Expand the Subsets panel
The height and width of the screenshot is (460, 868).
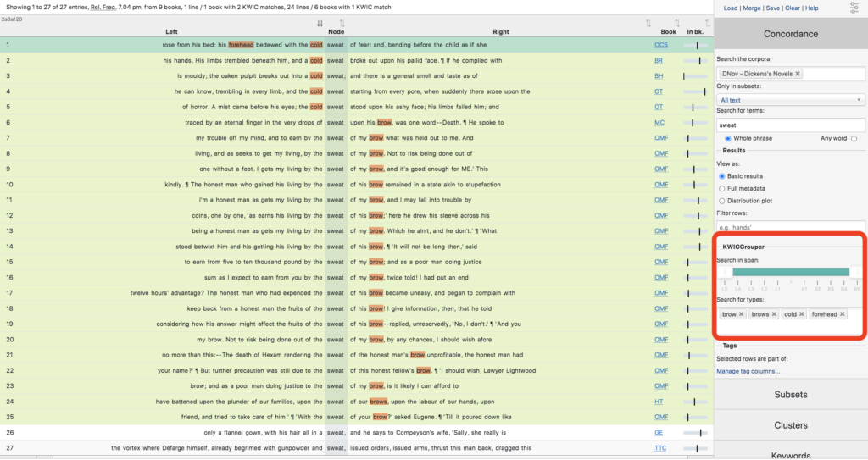click(791, 395)
